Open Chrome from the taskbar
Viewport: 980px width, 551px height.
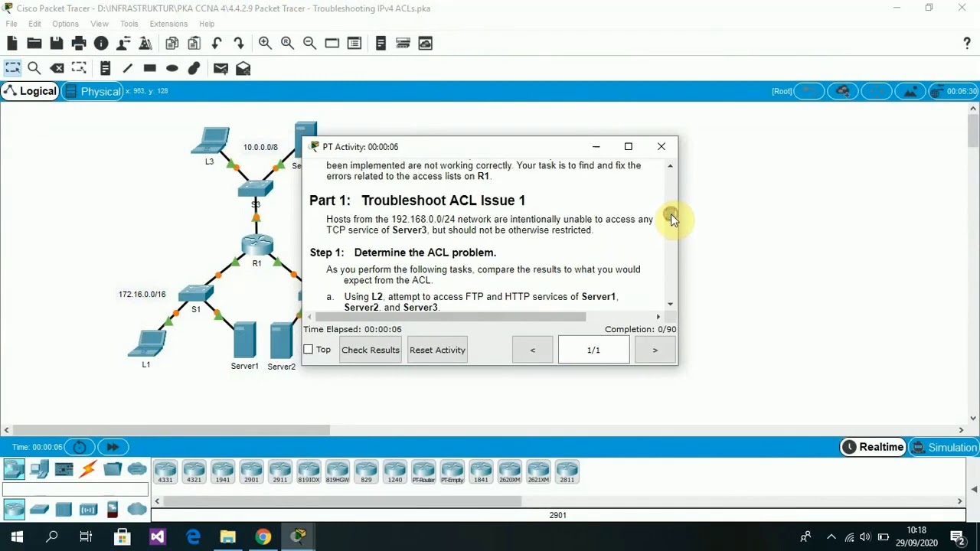click(263, 536)
